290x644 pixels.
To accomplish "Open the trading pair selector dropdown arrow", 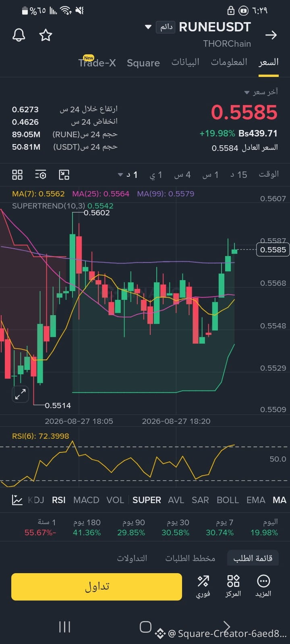I will click(x=148, y=27).
